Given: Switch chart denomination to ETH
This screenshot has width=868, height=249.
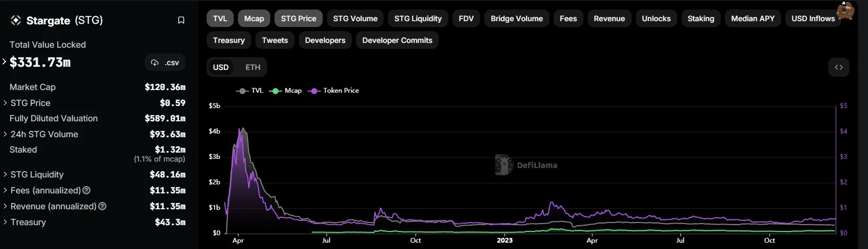Looking at the screenshot, I should [x=253, y=67].
